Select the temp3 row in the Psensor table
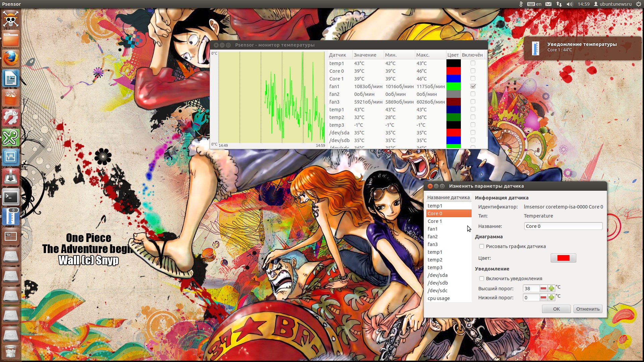 (x=406, y=125)
